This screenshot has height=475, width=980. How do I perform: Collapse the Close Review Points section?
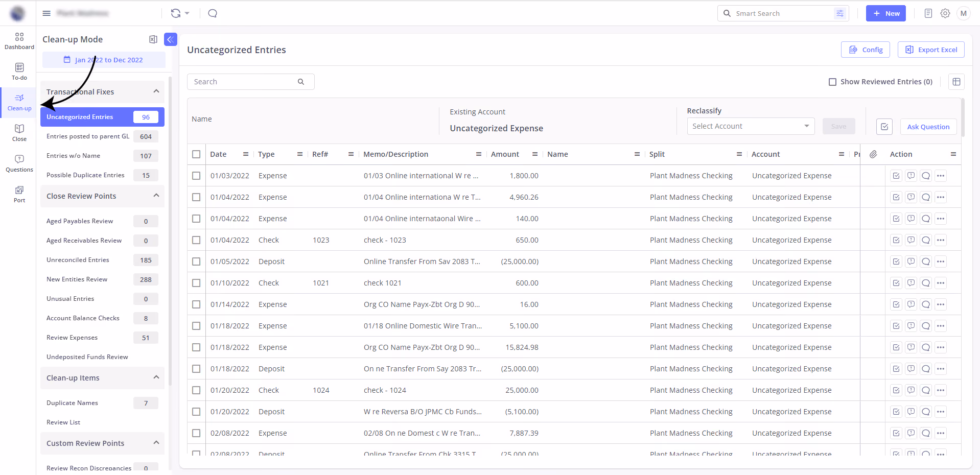156,196
